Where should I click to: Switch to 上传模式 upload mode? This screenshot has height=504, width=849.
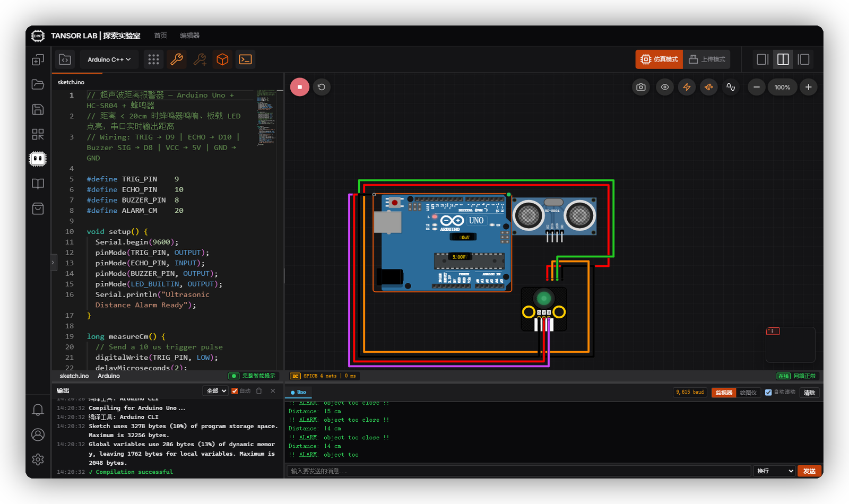click(707, 59)
